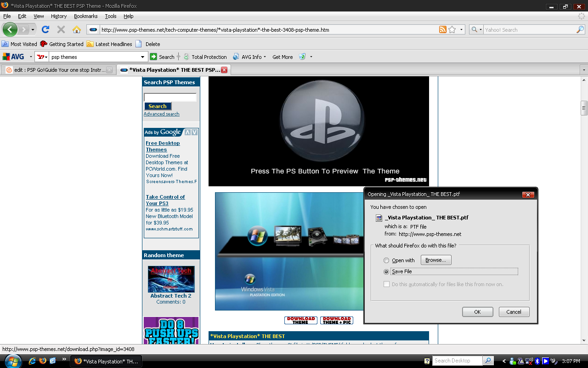Select the Save File radio button

point(386,271)
